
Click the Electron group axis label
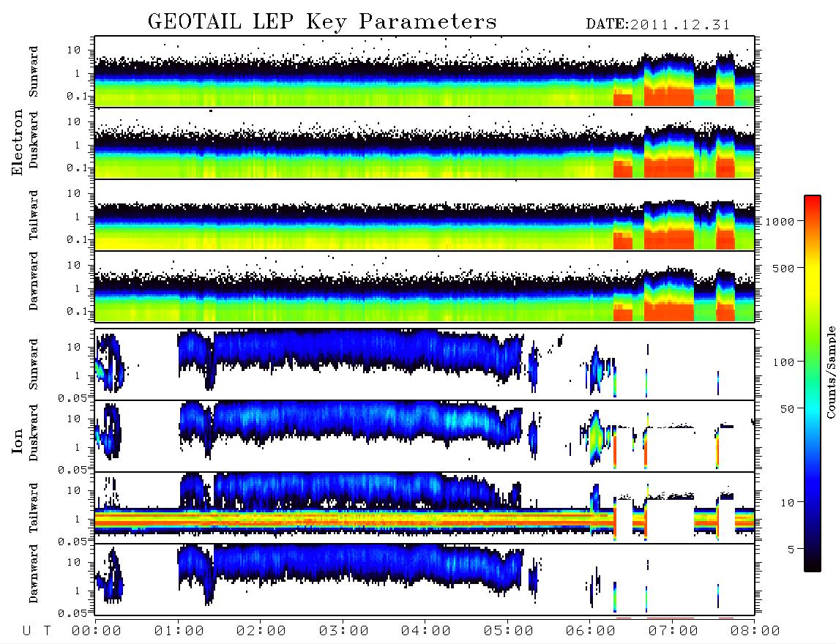click(x=18, y=142)
